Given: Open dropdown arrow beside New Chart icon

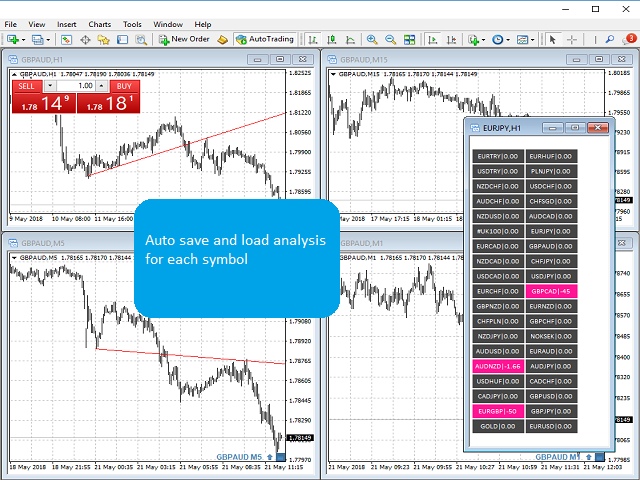Looking at the screenshot, I should pos(23,40).
